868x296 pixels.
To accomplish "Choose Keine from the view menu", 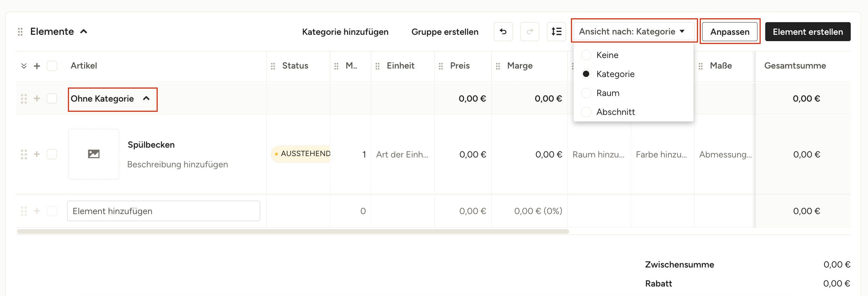I will [x=607, y=55].
